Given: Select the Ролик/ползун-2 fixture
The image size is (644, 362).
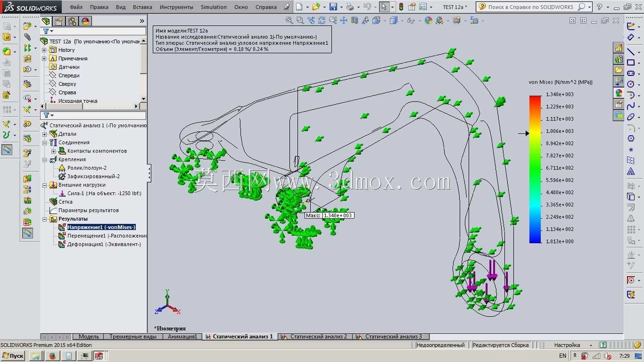Looking at the screenshot, I should pyautogui.click(x=87, y=168).
